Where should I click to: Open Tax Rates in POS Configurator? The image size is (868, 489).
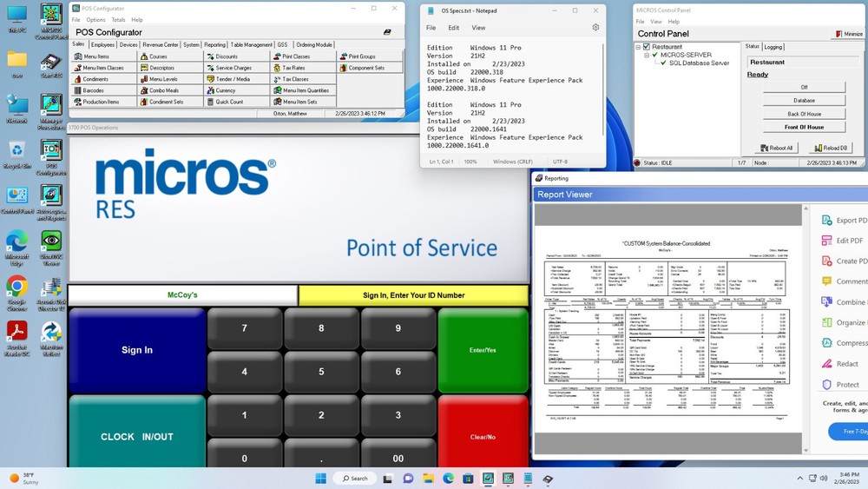[303, 68]
